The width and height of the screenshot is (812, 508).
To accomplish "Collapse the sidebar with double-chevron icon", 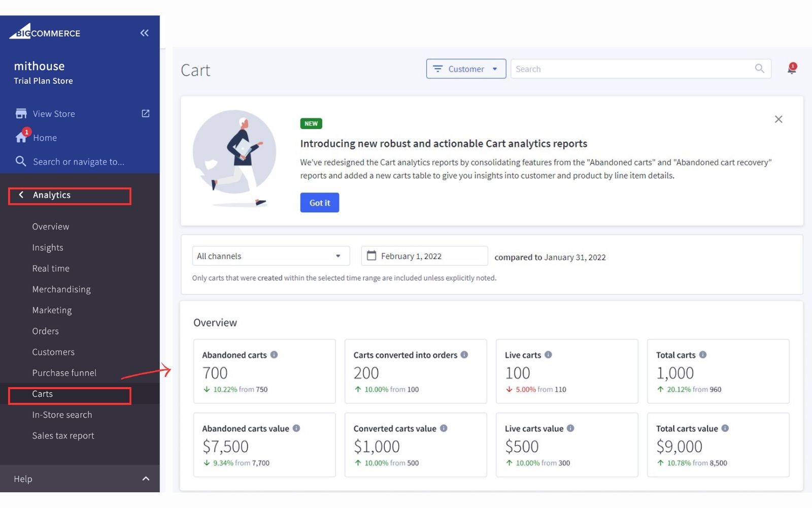I will pos(145,33).
